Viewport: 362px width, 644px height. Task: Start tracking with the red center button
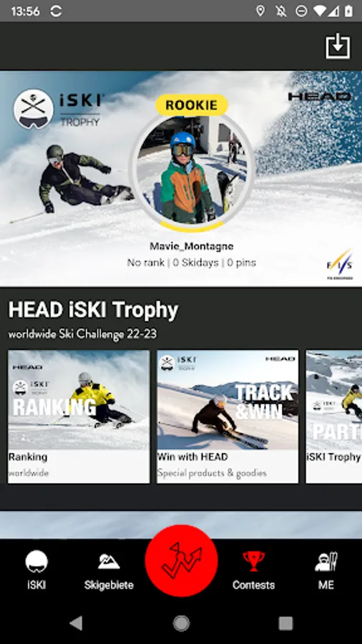(182, 560)
